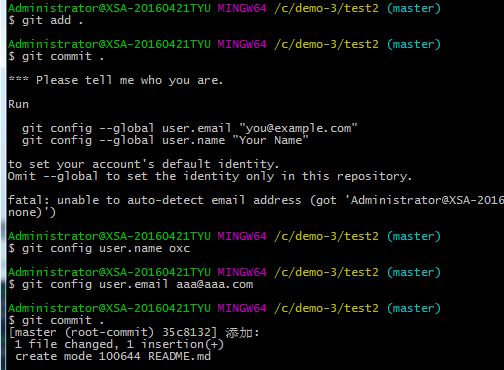Click the user.name "Your Name" example line

[165, 140]
